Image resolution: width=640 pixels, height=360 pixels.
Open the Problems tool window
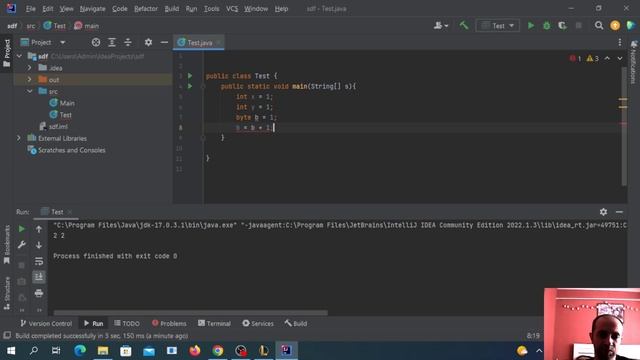pyautogui.click(x=169, y=323)
